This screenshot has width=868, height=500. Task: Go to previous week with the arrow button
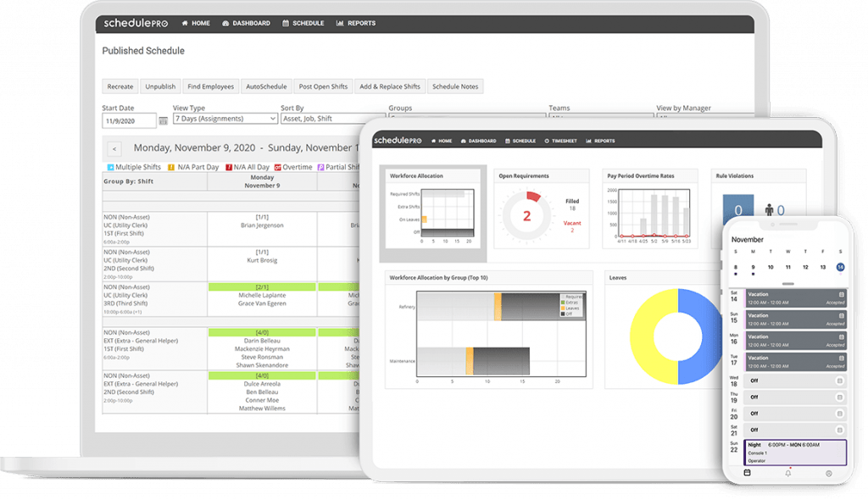pyautogui.click(x=114, y=148)
